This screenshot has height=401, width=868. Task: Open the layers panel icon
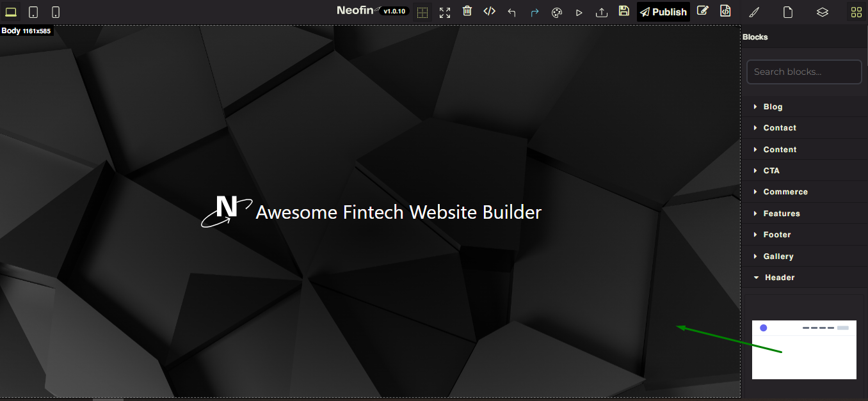(x=823, y=12)
